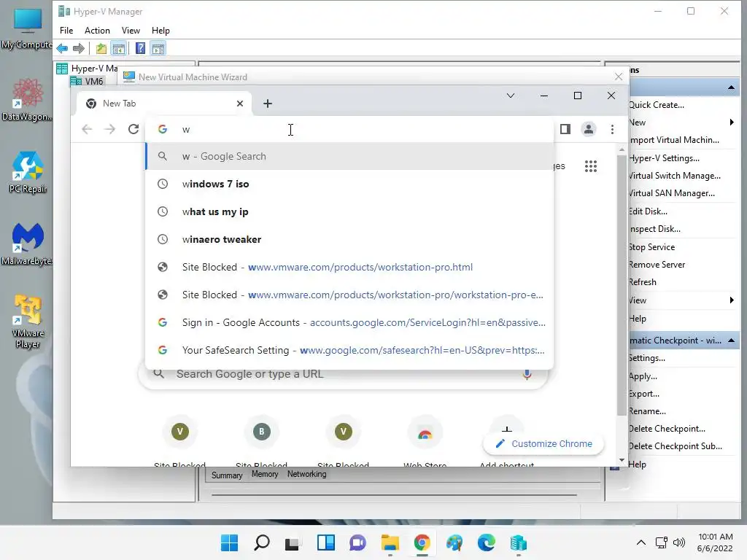Image resolution: width=747 pixels, height=560 pixels.
Task: Switch to the Networking tab
Action: point(307,474)
